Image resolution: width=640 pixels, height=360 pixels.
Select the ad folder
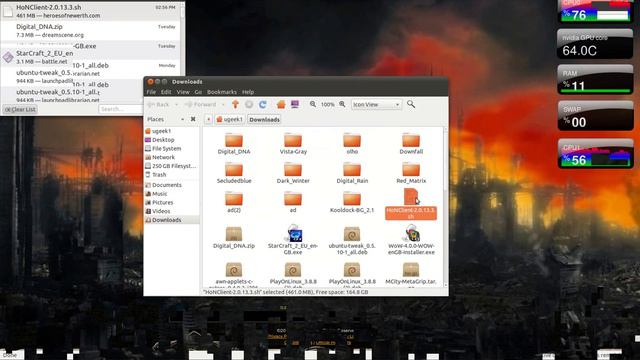293,202
